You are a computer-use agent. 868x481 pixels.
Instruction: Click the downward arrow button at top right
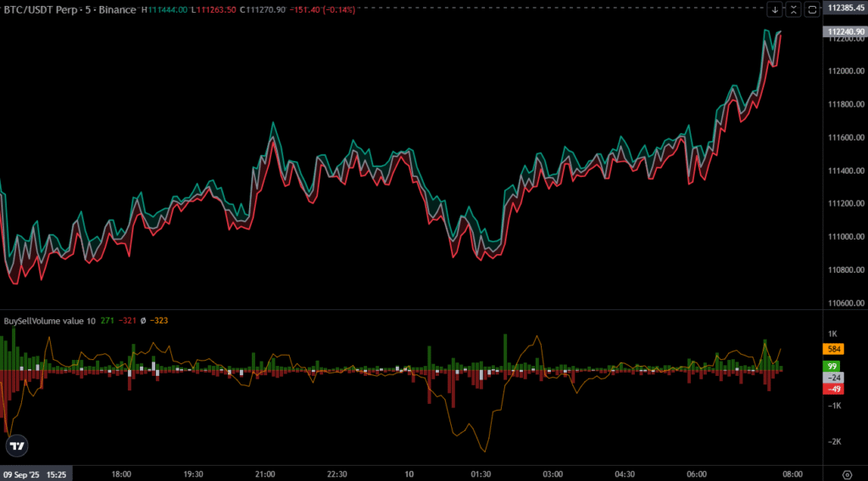pos(775,9)
